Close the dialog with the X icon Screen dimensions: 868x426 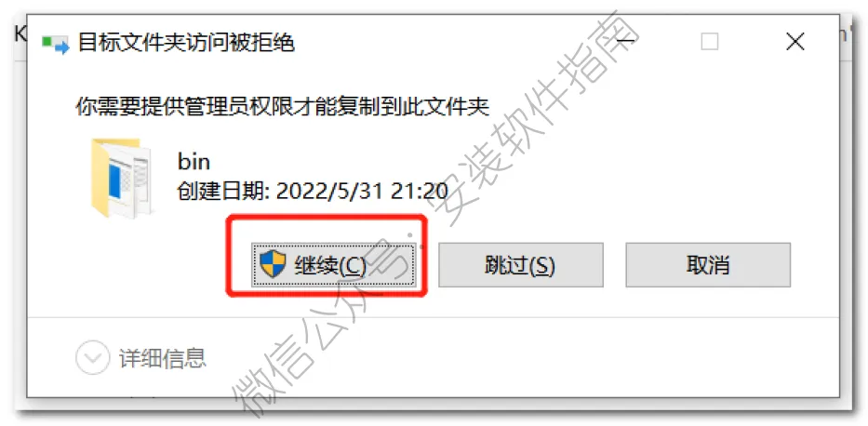point(795,42)
